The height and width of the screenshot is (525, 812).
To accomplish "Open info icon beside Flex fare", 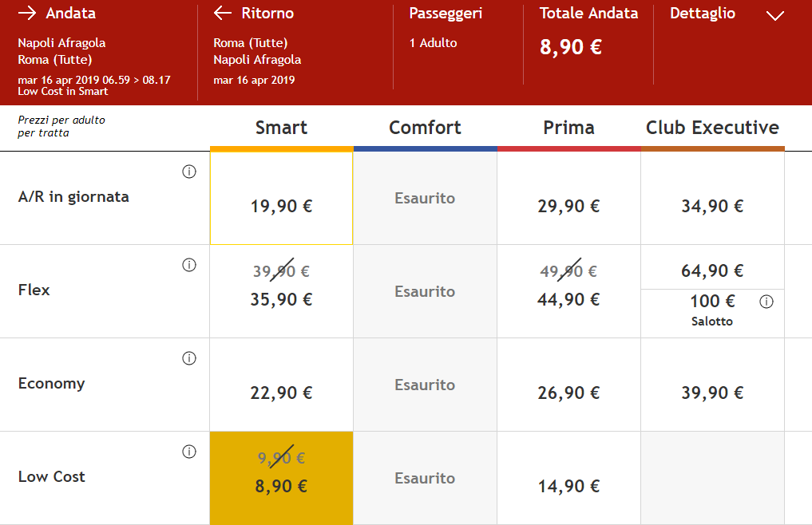I will (189, 265).
